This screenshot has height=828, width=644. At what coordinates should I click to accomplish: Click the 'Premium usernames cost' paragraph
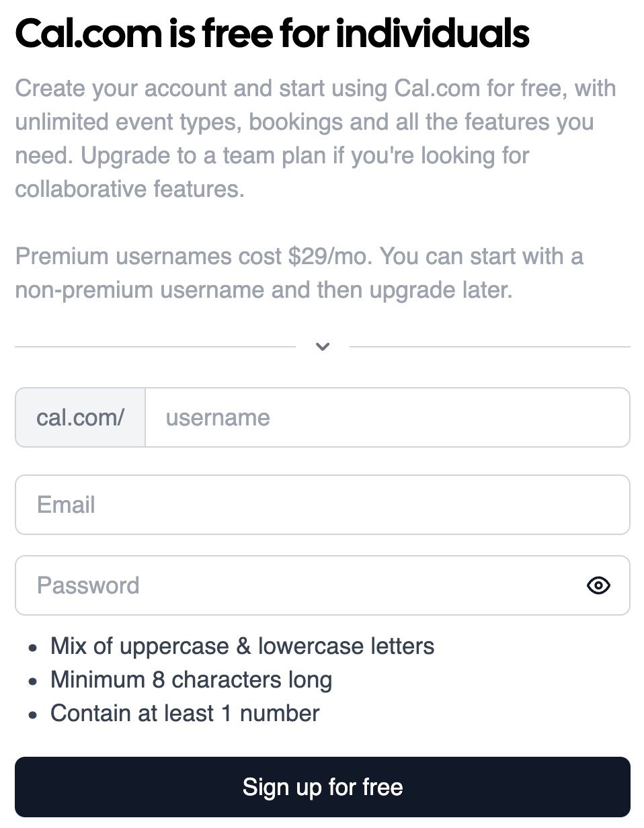[299, 273]
